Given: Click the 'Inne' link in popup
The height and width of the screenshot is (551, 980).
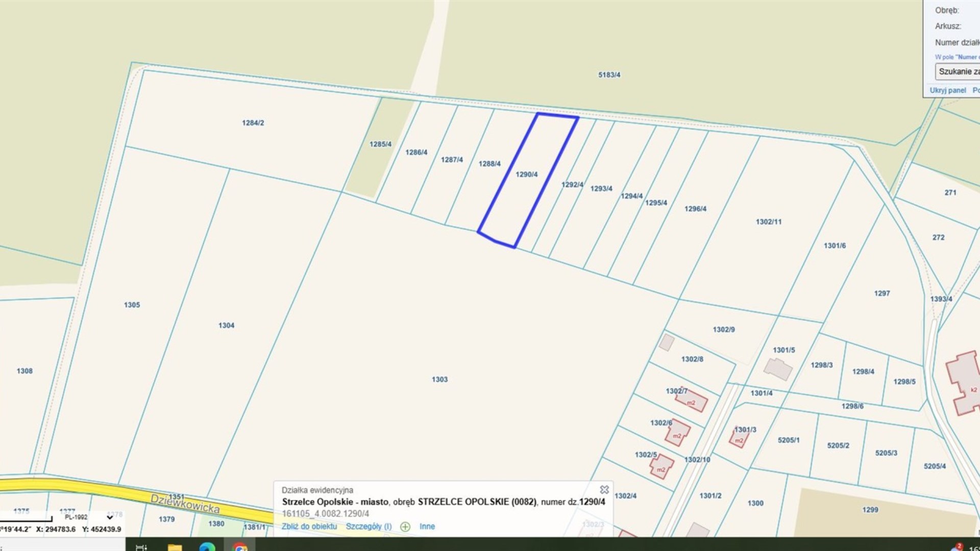Looking at the screenshot, I should [427, 527].
